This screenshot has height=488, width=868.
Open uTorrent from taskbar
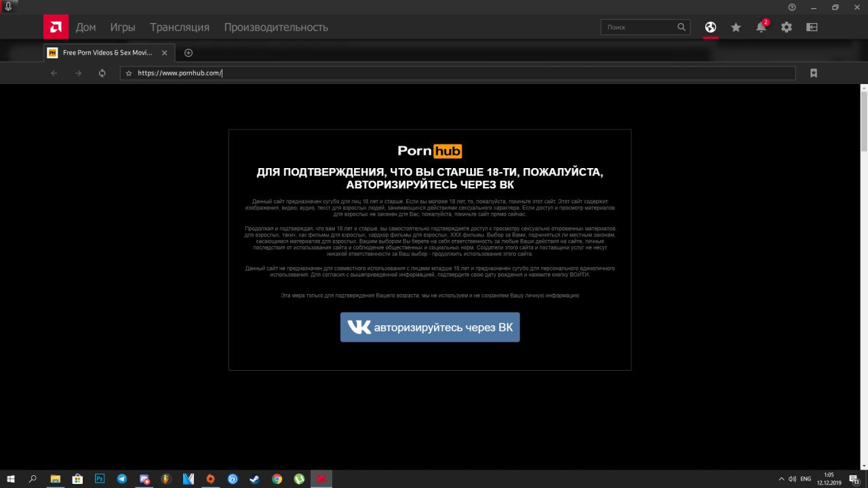299,479
